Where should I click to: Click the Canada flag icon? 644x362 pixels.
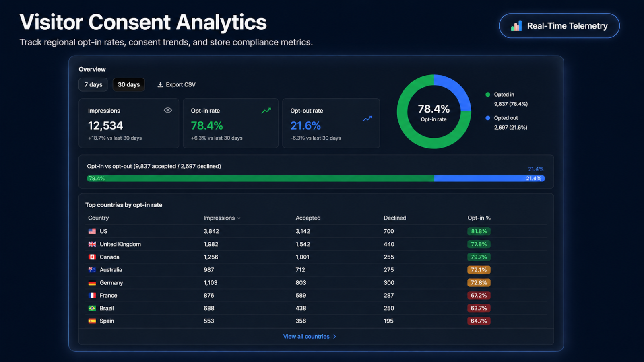click(92, 257)
